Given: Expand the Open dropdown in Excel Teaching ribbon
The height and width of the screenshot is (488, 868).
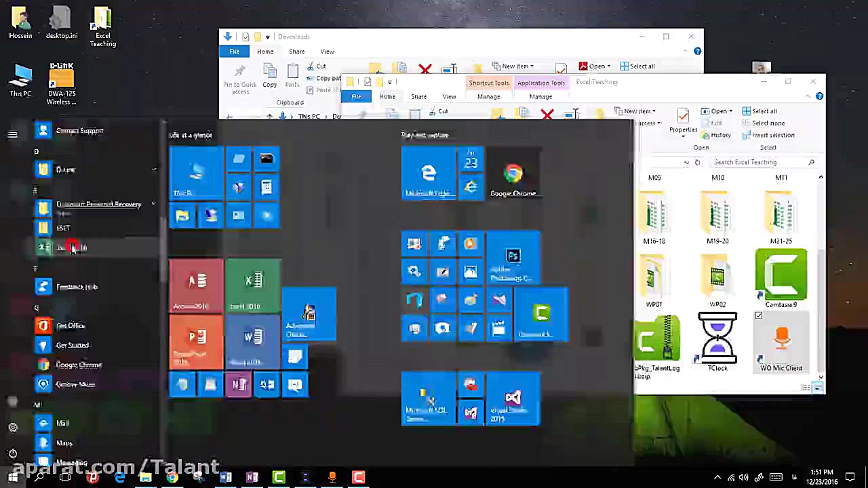Looking at the screenshot, I should [x=730, y=111].
